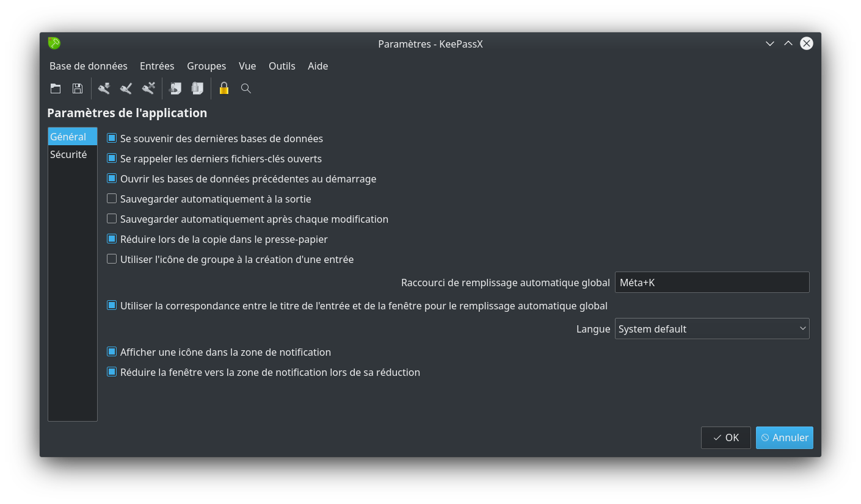
Task: Disable 'Se souvenir des dernières bases de données'
Action: point(112,138)
